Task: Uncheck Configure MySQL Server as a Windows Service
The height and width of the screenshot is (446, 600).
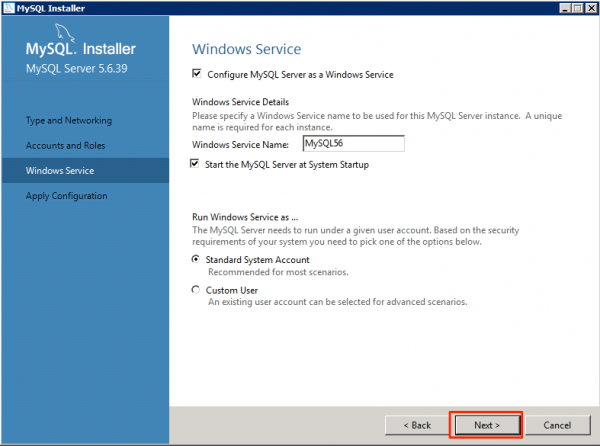Action: pos(197,73)
